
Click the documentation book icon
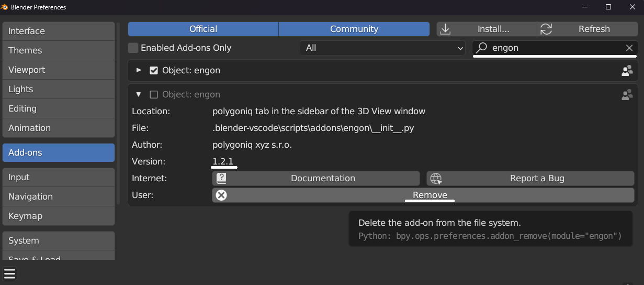point(222,178)
